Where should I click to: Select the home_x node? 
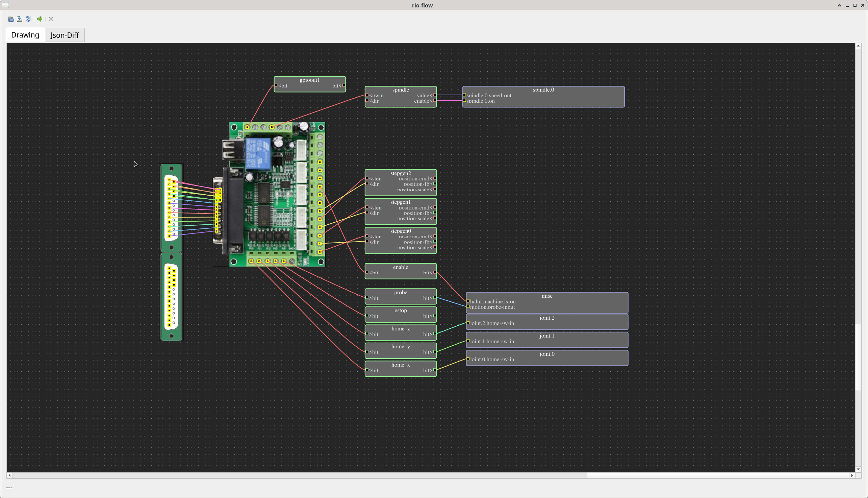pos(400,365)
